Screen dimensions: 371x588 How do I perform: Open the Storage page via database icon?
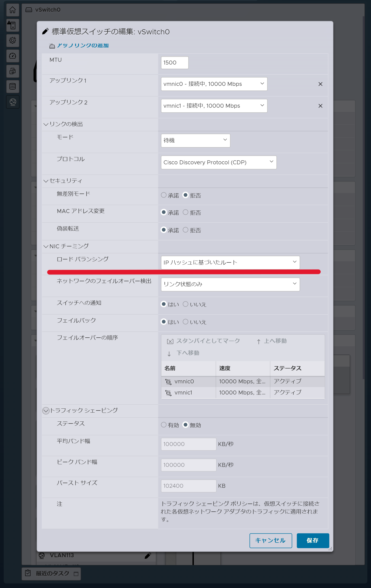click(13, 86)
